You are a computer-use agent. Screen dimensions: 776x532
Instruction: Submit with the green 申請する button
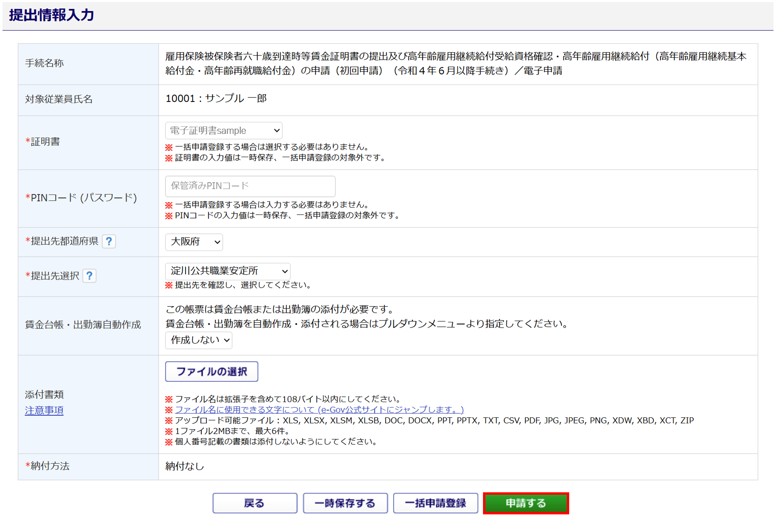526,503
